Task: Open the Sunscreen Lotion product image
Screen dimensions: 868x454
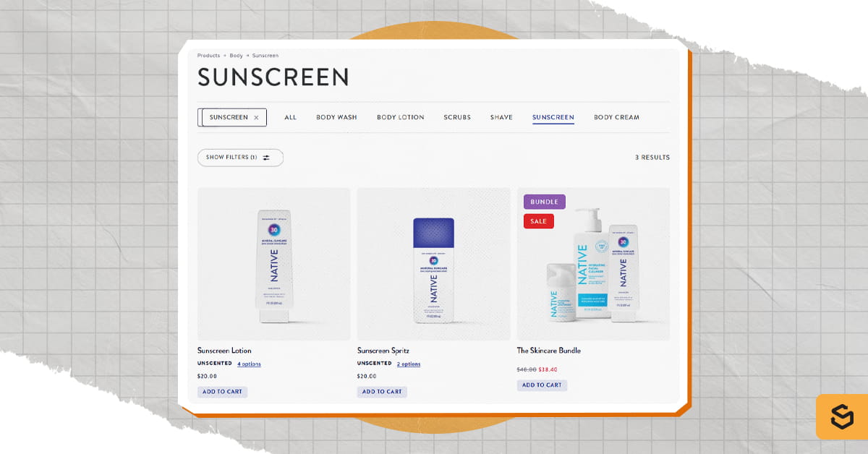Action: [273, 264]
